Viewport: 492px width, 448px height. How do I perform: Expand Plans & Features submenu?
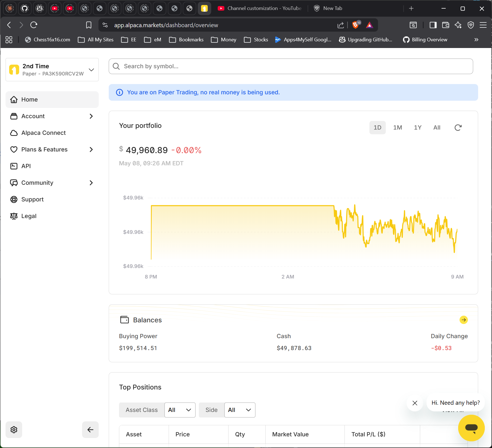tap(52, 150)
